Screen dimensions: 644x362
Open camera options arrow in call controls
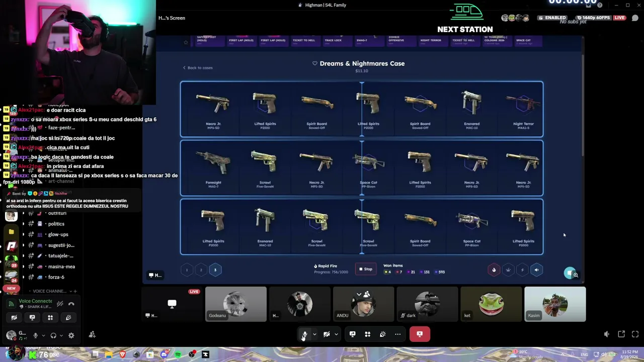coord(336,334)
